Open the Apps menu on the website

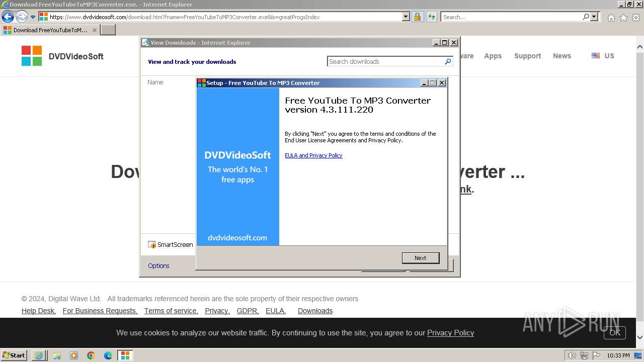(493, 56)
